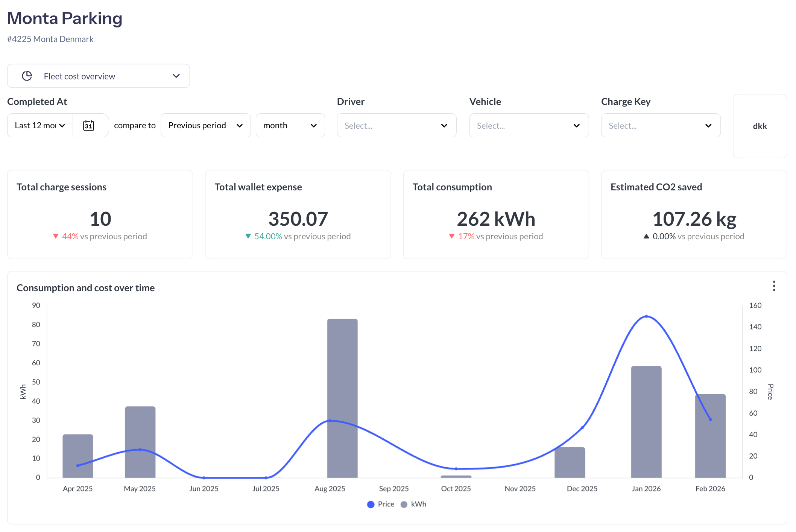Click the Dec 2025 kWh bar

pyautogui.click(x=570, y=462)
